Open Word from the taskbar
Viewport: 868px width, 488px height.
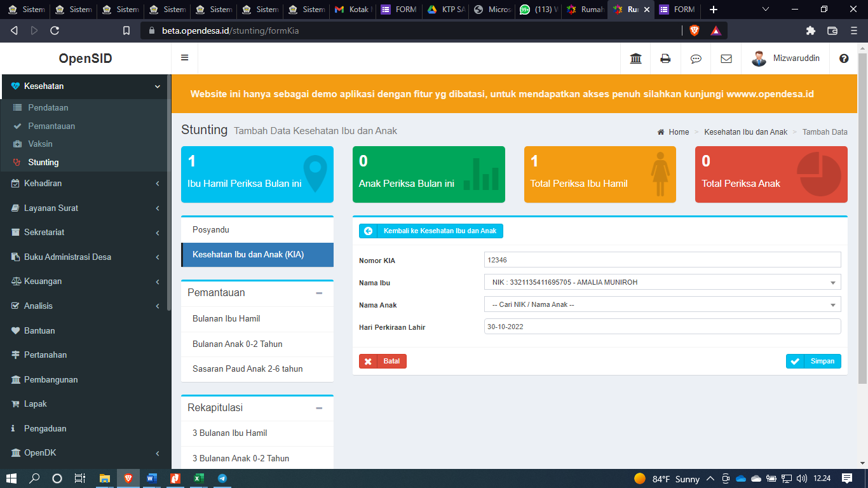[x=151, y=478]
